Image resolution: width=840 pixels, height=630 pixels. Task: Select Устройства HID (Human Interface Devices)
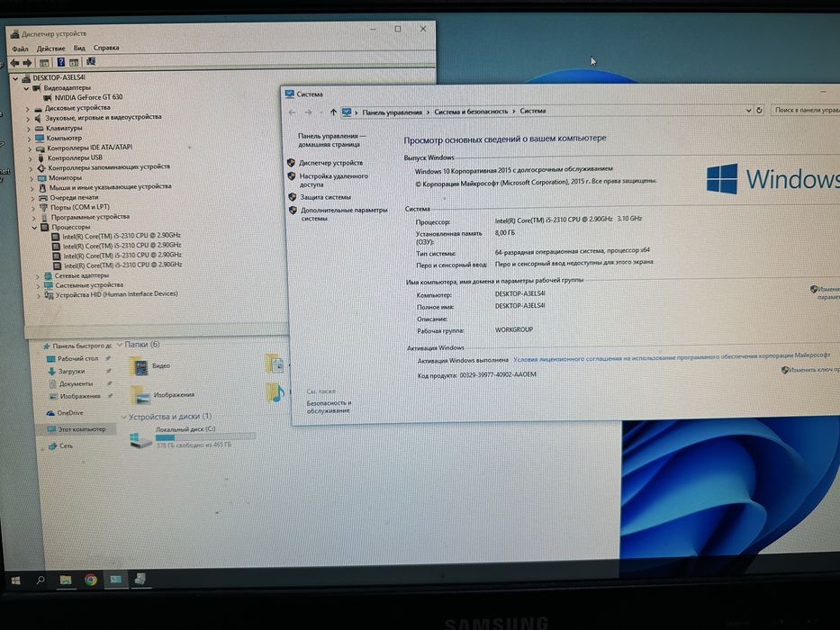tap(117, 294)
